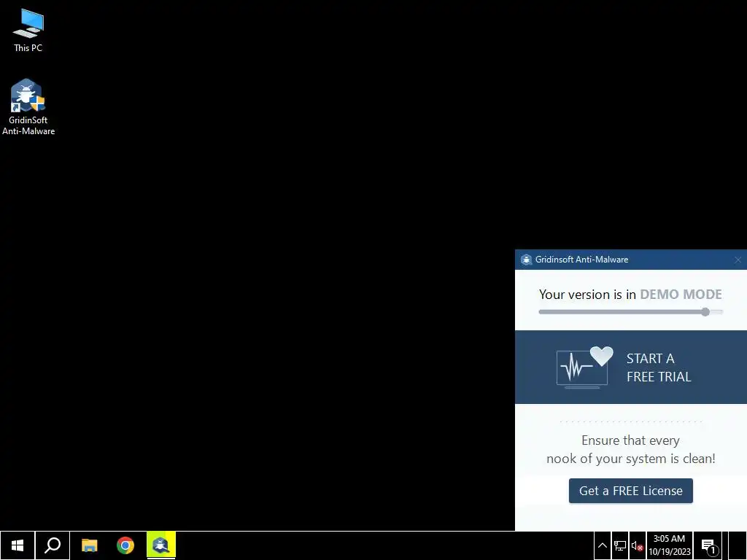Screen dimensions: 747x560
Task: Open the network status tray icon
Action: pos(620,545)
